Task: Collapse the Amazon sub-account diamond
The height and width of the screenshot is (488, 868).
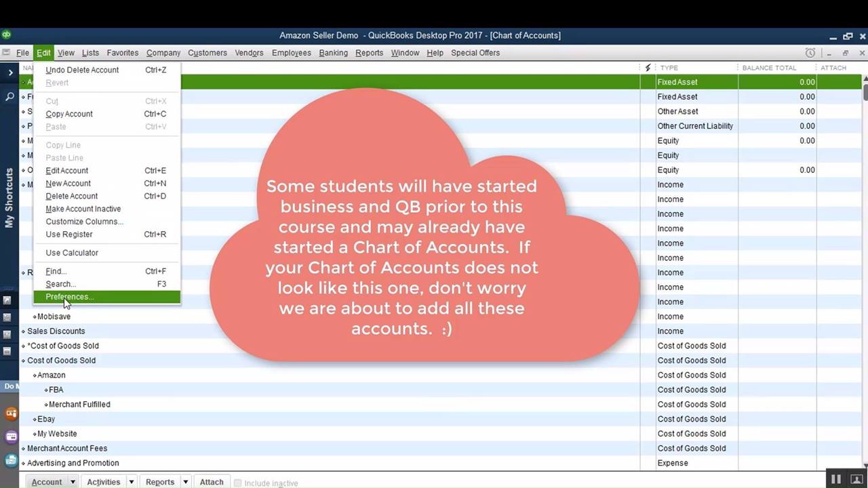Action: click(x=35, y=375)
